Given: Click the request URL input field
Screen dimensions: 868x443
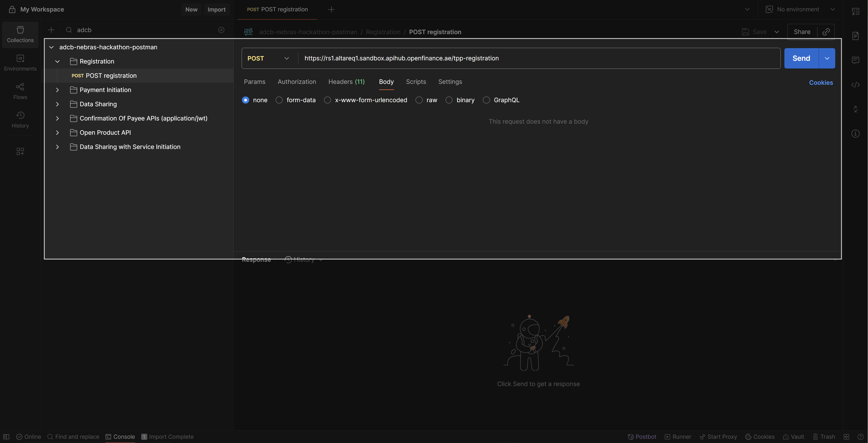Looking at the screenshot, I should tap(539, 58).
